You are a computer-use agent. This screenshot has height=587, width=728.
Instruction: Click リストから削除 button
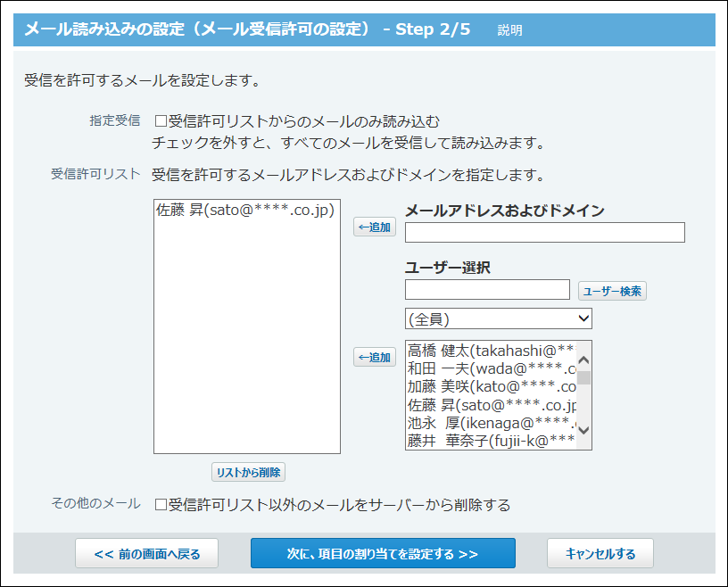click(248, 472)
